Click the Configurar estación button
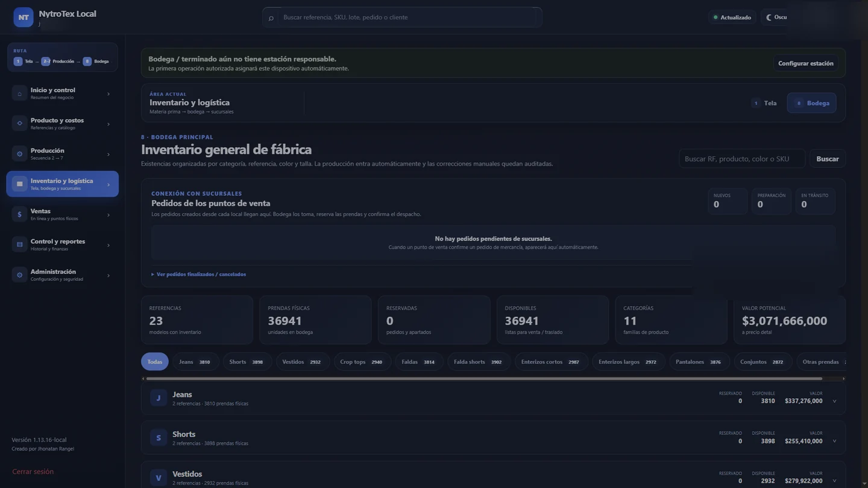This screenshot has height=488, width=868. click(806, 63)
